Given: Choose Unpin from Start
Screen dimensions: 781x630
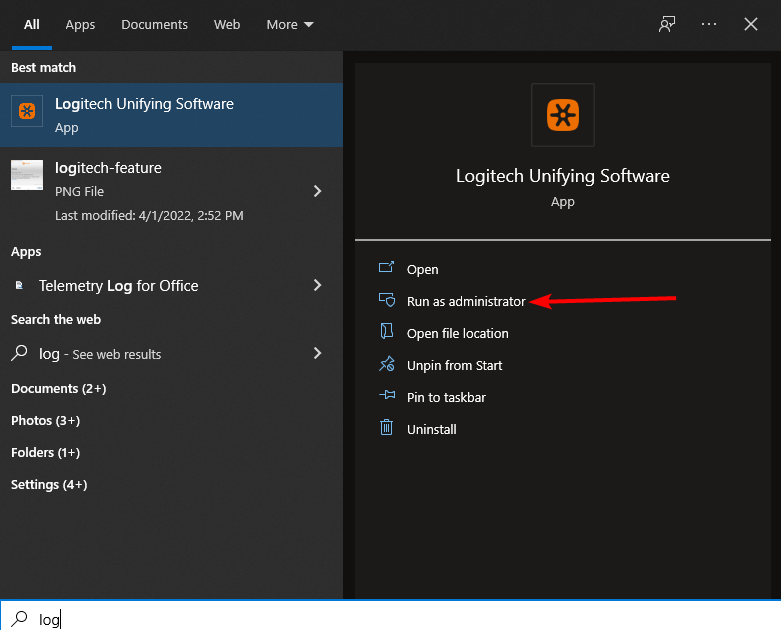Looking at the screenshot, I should 454,365.
